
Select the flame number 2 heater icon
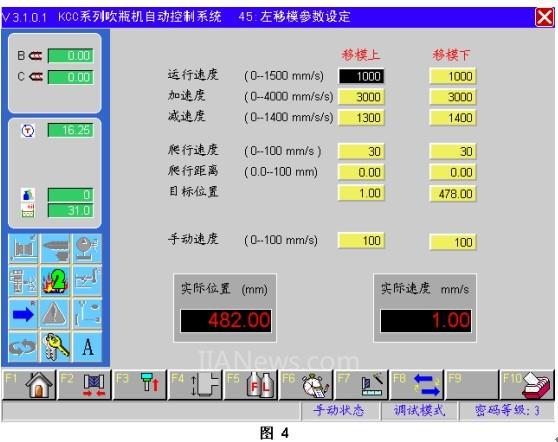point(56,281)
